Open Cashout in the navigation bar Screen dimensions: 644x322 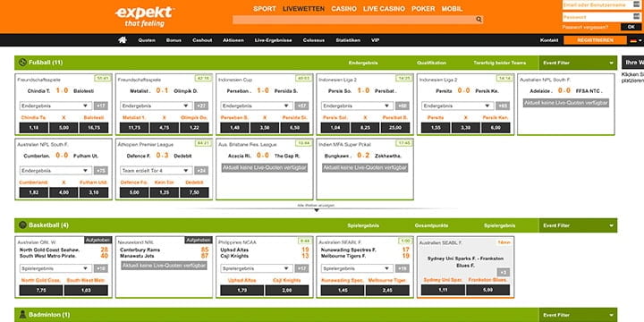tap(202, 40)
